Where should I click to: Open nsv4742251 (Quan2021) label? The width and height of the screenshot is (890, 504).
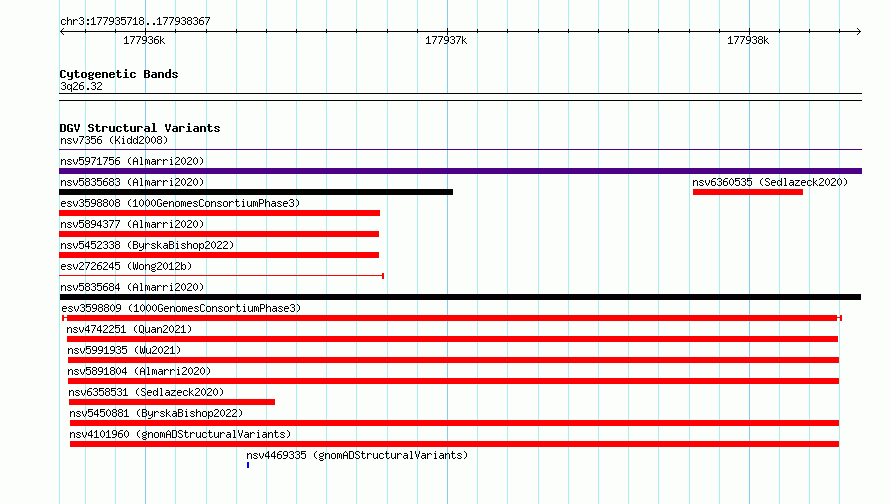(x=129, y=329)
